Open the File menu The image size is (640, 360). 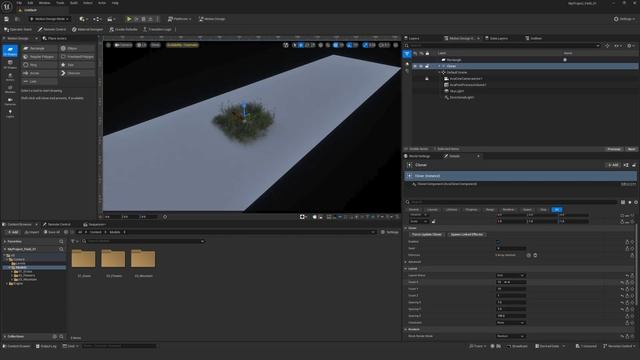(19, 3)
